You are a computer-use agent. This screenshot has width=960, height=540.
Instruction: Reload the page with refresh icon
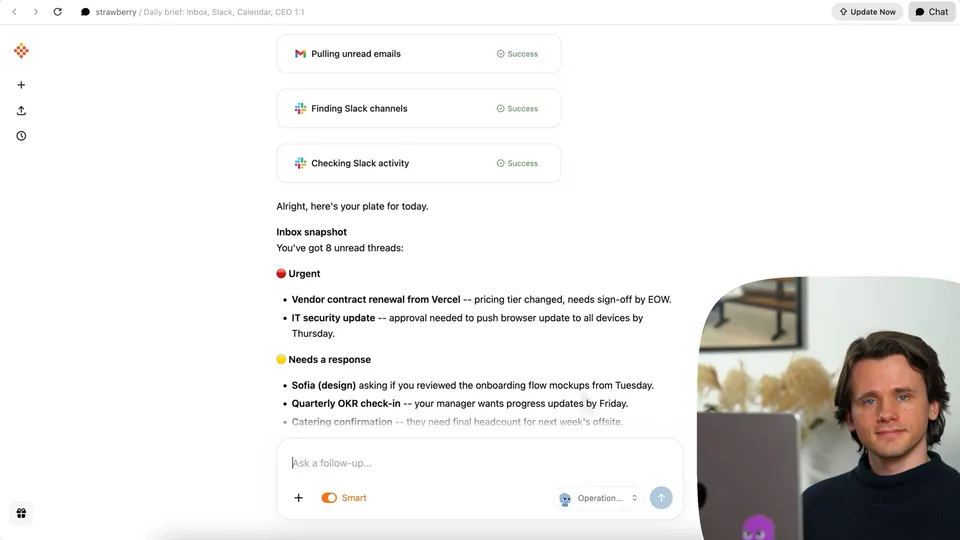[x=58, y=12]
